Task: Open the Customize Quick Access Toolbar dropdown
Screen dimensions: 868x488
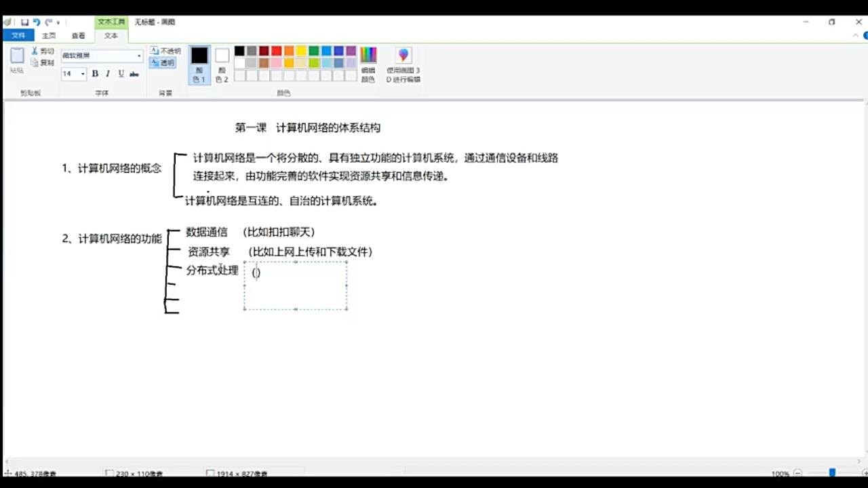Action: [x=58, y=22]
